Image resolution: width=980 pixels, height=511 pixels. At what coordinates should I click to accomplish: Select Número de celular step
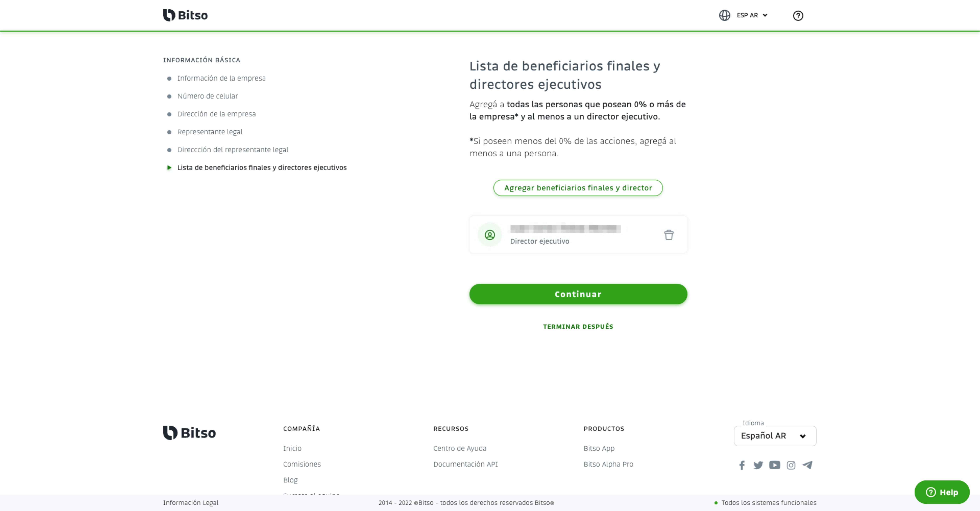[x=207, y=96]
